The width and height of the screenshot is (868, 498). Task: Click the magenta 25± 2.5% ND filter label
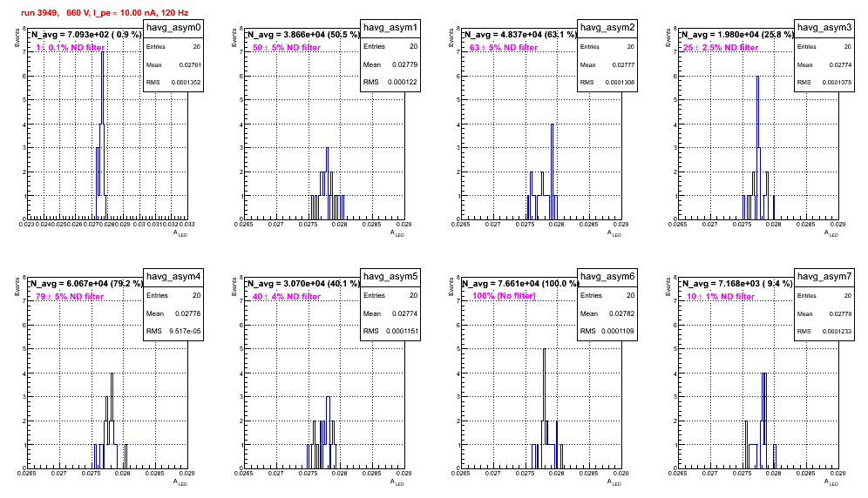click(721, 48)
